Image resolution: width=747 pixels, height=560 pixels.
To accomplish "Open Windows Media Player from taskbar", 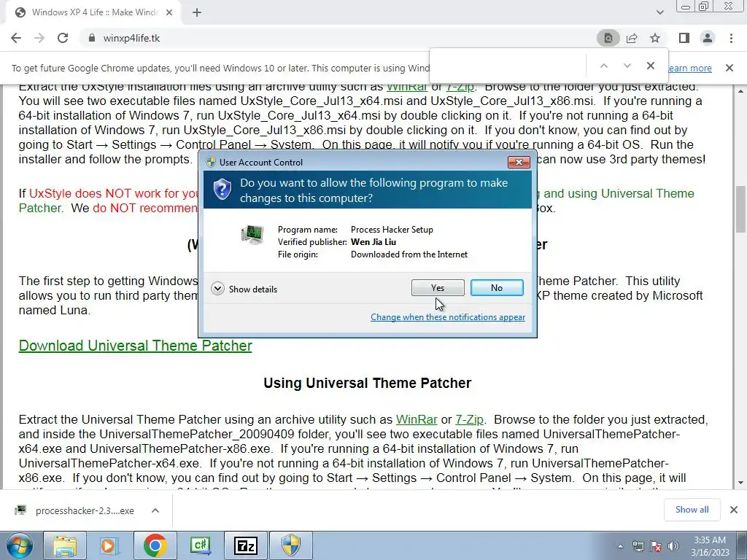I will click(109, 545).
